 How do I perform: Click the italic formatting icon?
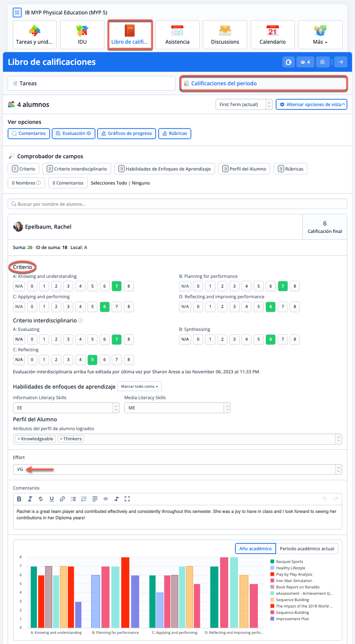[x=30, y=499]
